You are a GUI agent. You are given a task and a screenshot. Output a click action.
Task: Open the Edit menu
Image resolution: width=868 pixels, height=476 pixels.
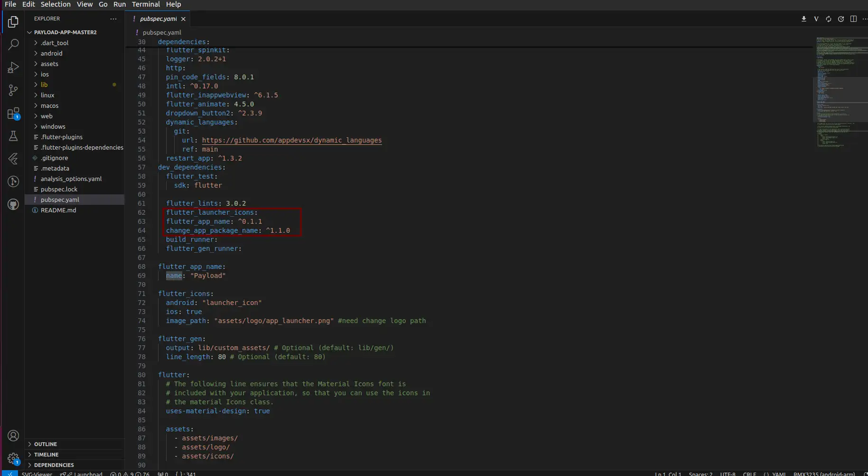[x=28, y=4]
